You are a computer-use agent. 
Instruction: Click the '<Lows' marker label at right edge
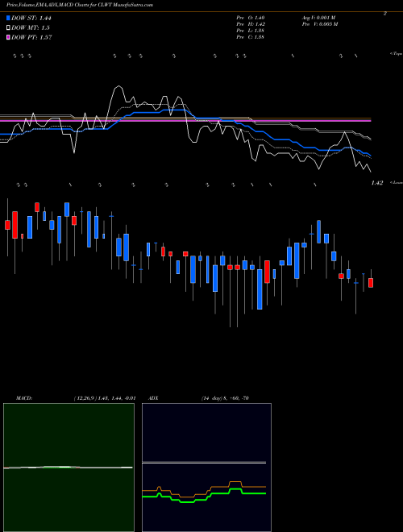[396, 182]
